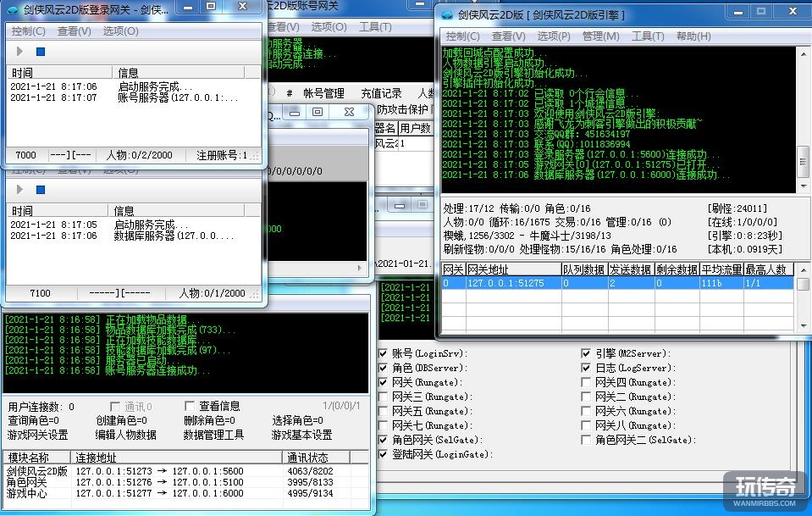Enable 网关七(Rungate) checkbox
This screenshot has width=812, height=516.
(x=383, y=425)
